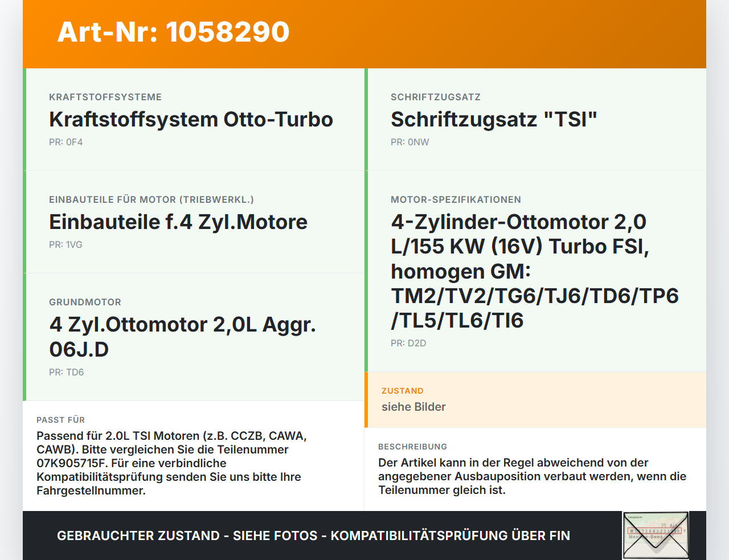
Task: Click the envelope thumbnail in the footer bar
Action: (656, 536)
